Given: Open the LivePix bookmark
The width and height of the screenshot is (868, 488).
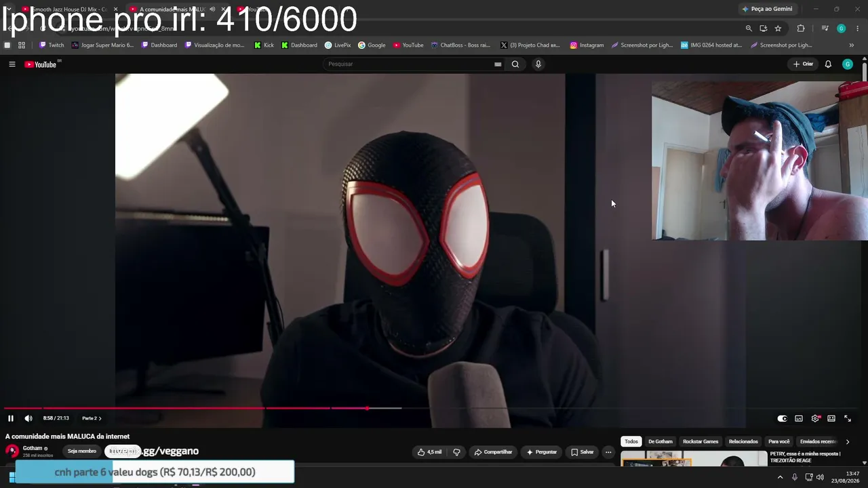Looking at the screenshot, I should pos(338,45).
